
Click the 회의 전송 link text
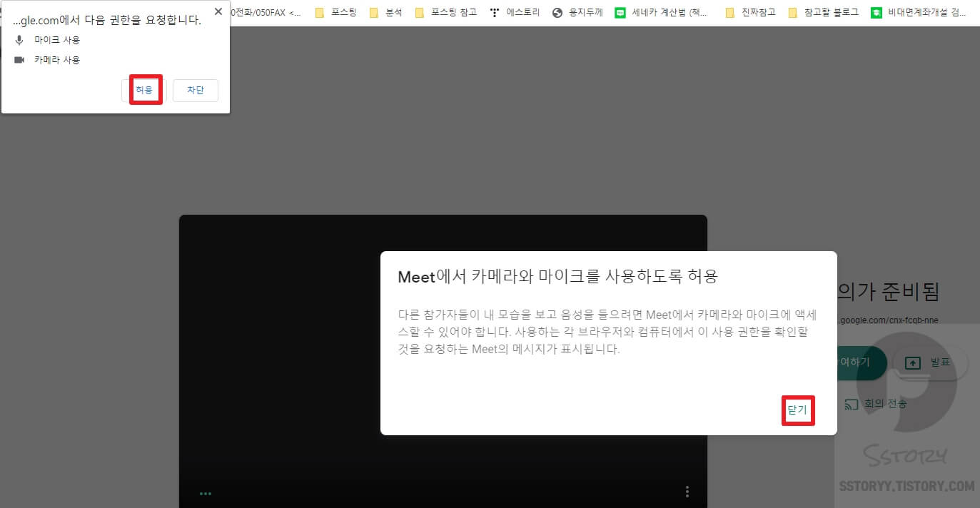point(885,404)
